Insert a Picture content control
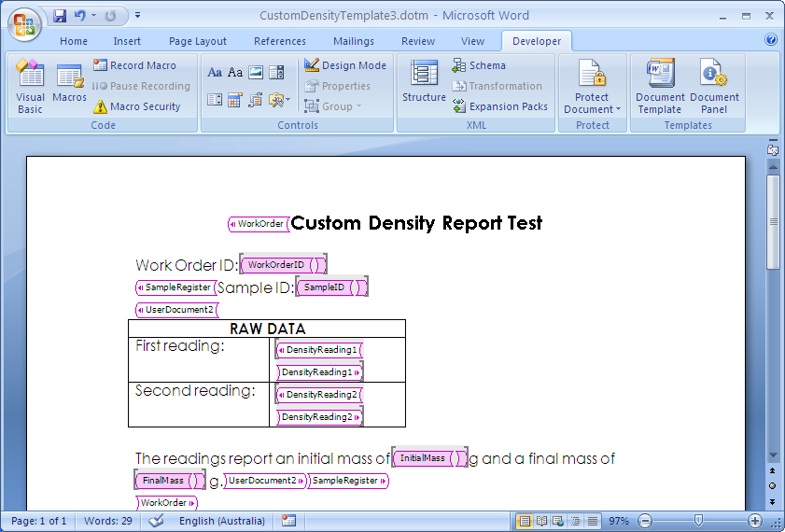785x532 pixels. pyautogui.click(x=255, y=73)
